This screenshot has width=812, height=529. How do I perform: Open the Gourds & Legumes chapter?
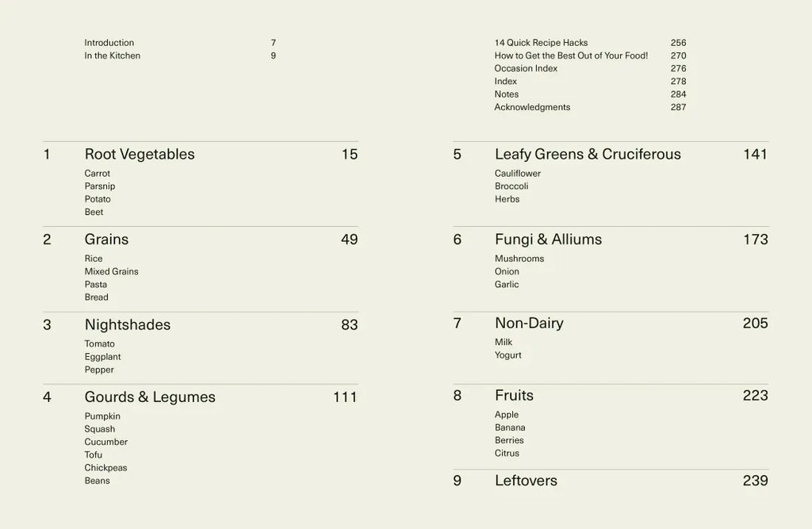(x=150, y=397)
